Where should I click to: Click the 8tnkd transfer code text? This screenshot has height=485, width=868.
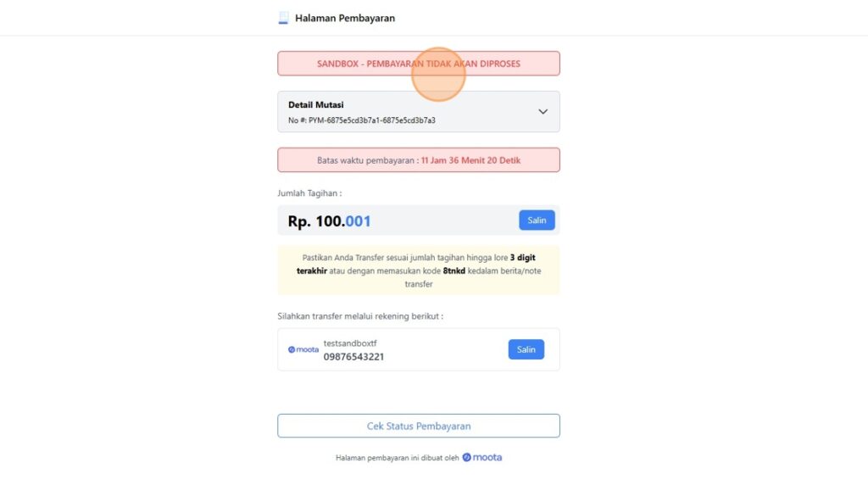454,270
